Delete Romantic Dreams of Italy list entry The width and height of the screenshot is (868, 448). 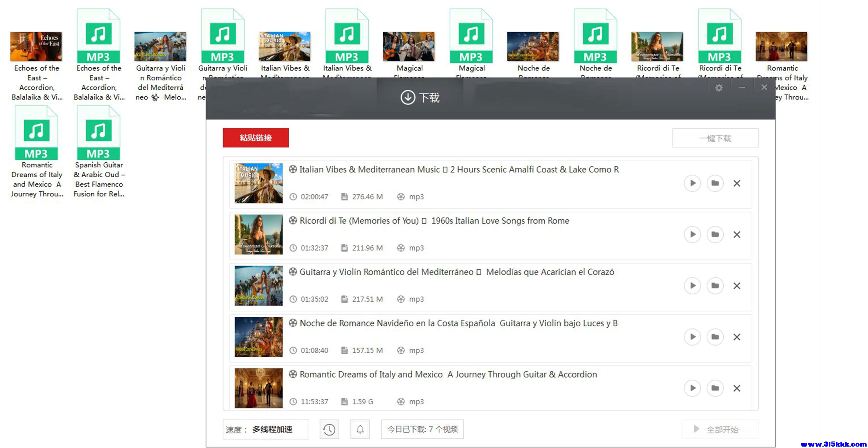pyautogui.click(x=737, y=388)
